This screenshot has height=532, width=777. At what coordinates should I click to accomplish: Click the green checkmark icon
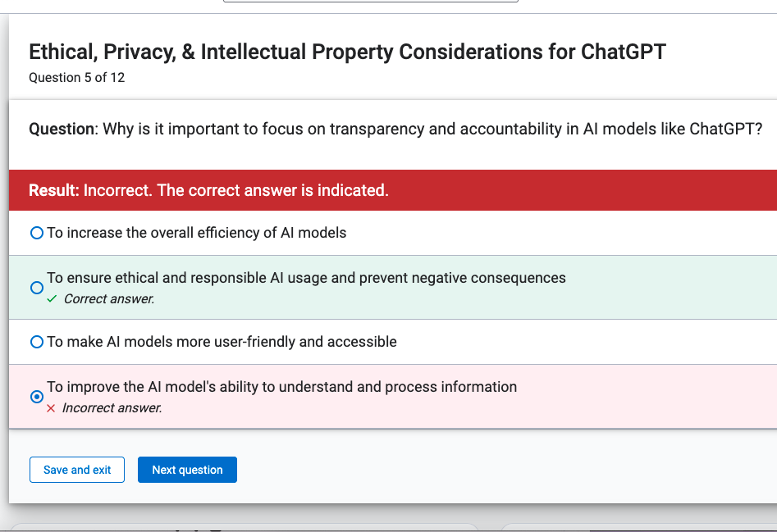tap(52, 299)
